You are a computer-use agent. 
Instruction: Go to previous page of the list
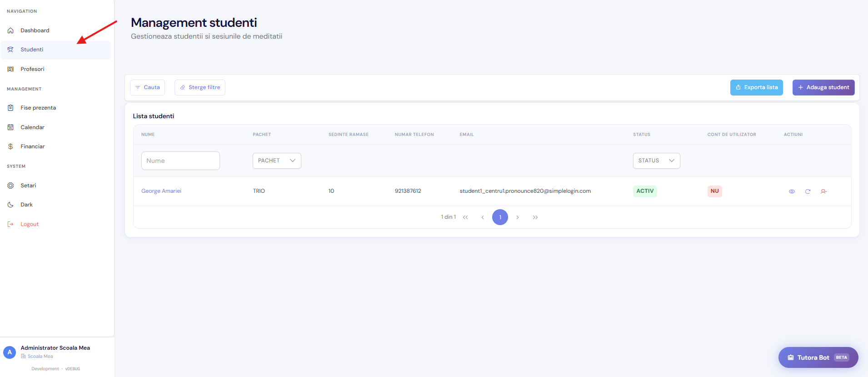point(483,217)
